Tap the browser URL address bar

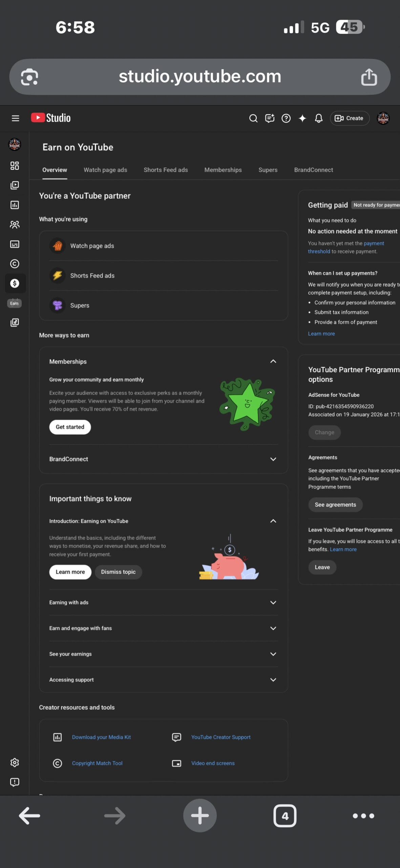coord(199,77)
